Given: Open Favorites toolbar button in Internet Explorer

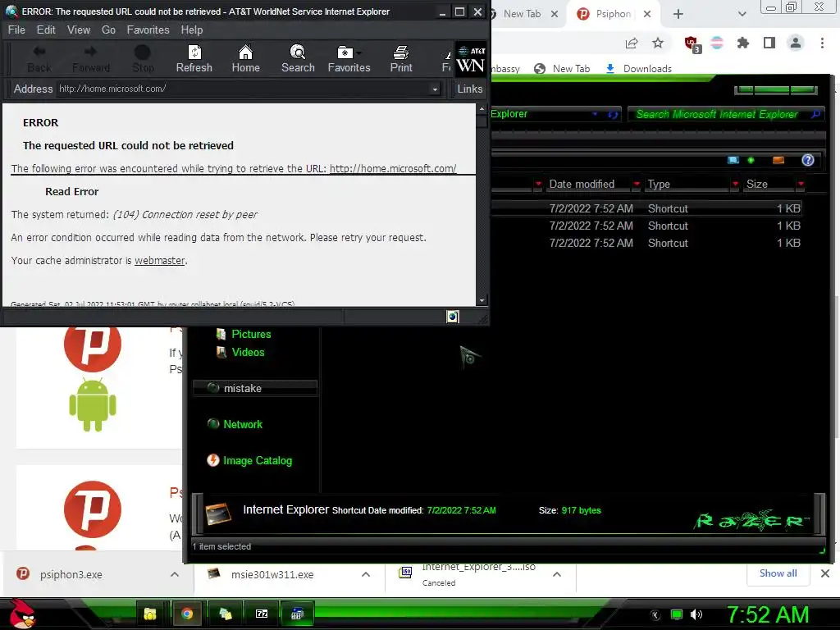Looking at the screenshot, I should [x=348, y=59].
